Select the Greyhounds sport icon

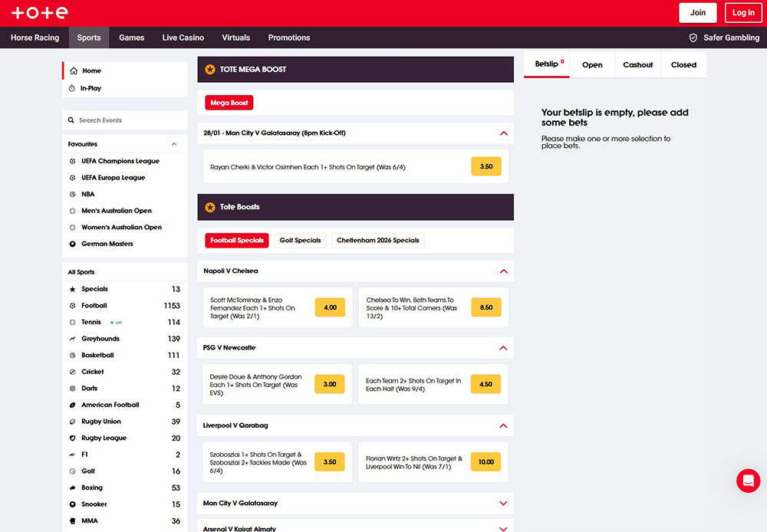coord(73,339)
